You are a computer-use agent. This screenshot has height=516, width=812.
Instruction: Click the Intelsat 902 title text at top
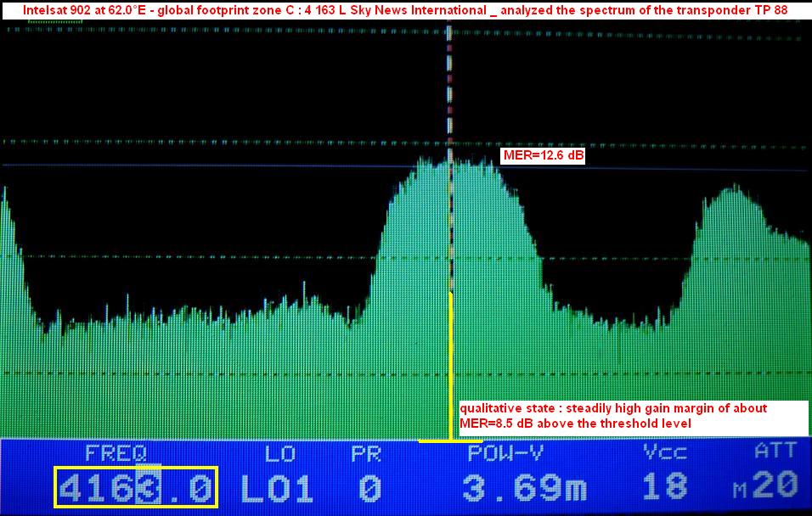pyautogui.click(x=405, y=11)
